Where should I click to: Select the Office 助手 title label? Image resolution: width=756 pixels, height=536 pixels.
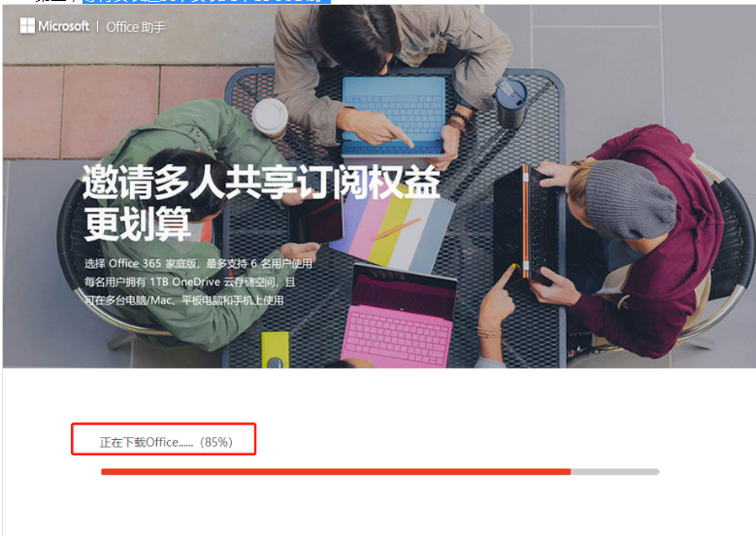[x=136, y=27]
